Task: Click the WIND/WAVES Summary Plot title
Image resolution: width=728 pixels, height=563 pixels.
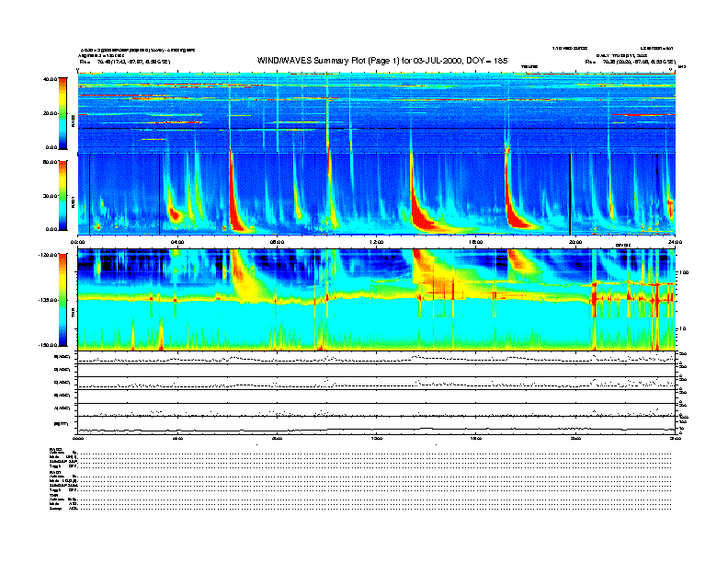Action: (382, 61)
